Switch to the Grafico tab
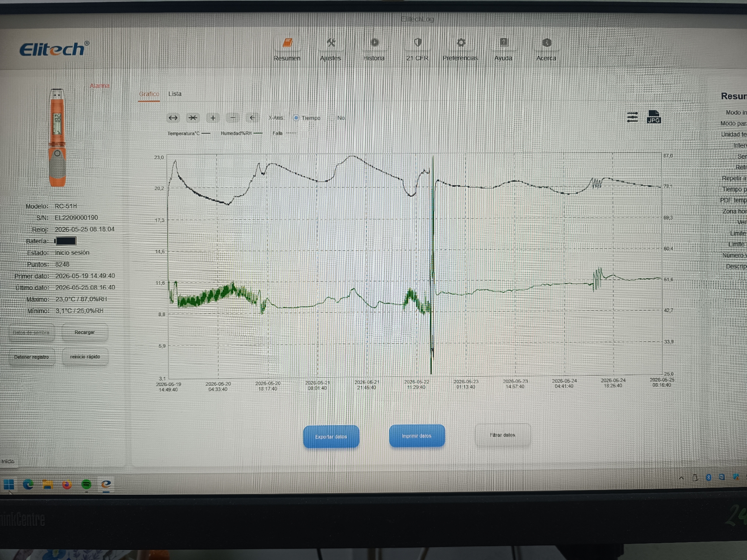The image size is (747, 560). [149, 94]
